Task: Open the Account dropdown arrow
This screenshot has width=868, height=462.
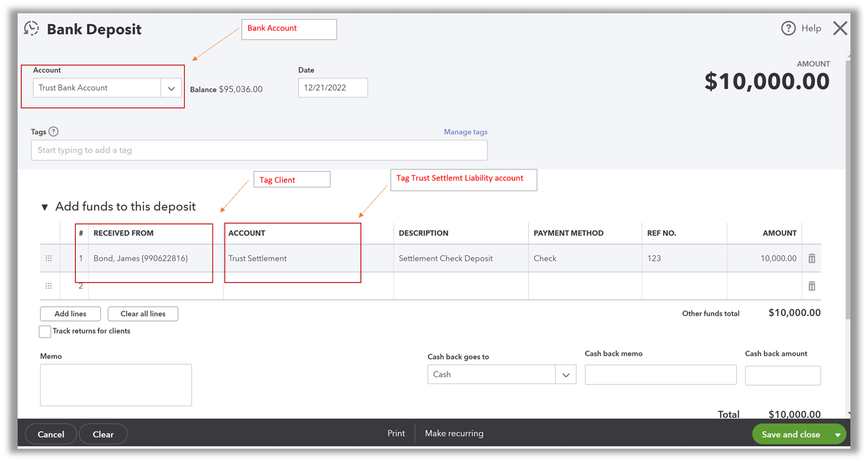Action: coord(171,88)
